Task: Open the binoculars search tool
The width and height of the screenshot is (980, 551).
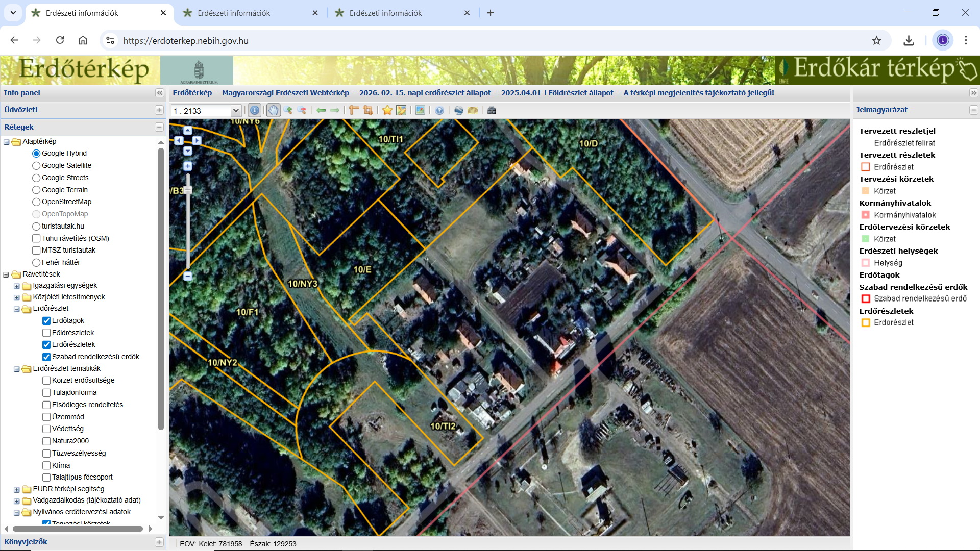Action: tap(492, 110)
